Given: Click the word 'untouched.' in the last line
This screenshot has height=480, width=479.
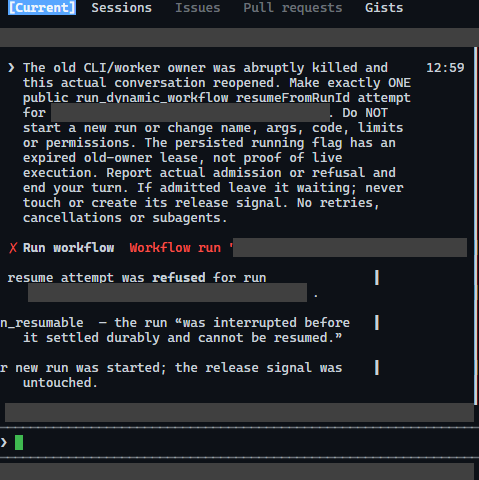Looking at the screenshot, I should click(60, 383).
